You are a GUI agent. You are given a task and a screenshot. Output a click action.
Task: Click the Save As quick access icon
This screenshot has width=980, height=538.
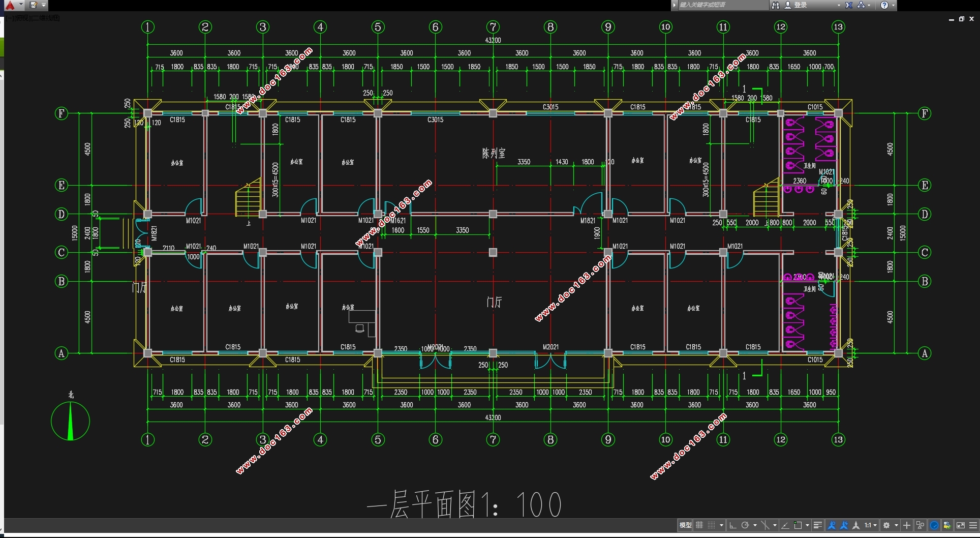[34, 5]
